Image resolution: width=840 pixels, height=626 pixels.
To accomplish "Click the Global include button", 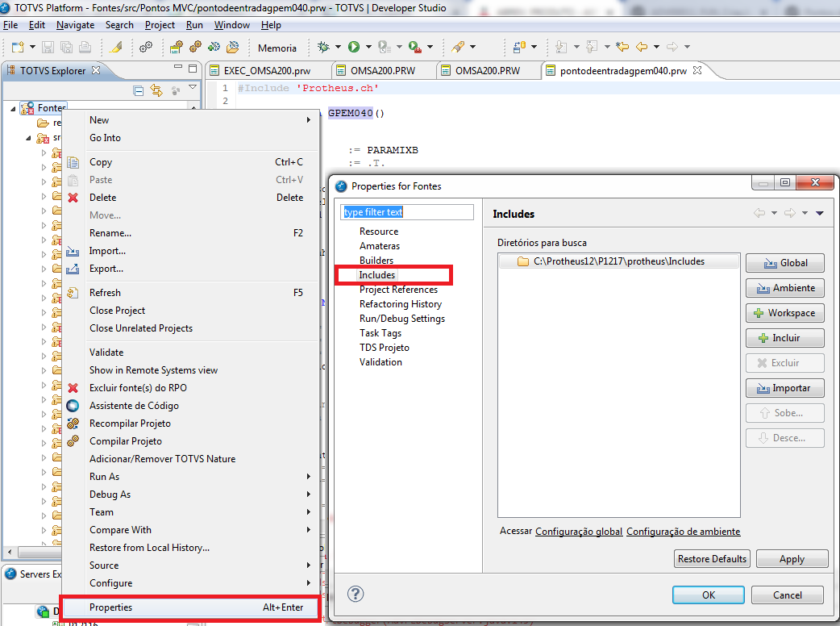I will [785, 263].
